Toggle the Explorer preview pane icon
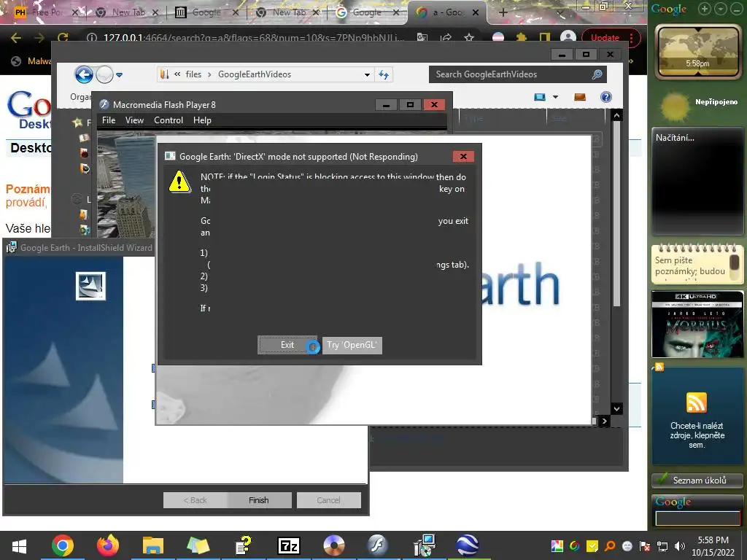747x560 pixels. pyautogui.click(x=580, y=97)
